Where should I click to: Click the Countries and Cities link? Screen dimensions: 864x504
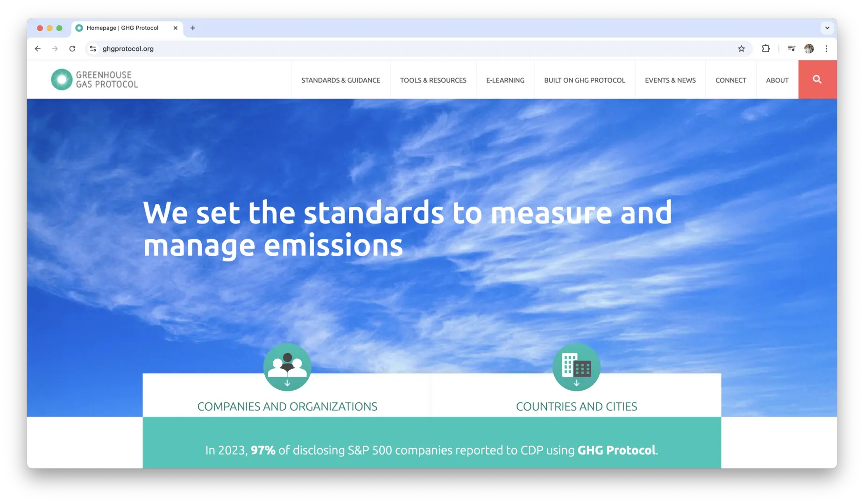(576, 406)
